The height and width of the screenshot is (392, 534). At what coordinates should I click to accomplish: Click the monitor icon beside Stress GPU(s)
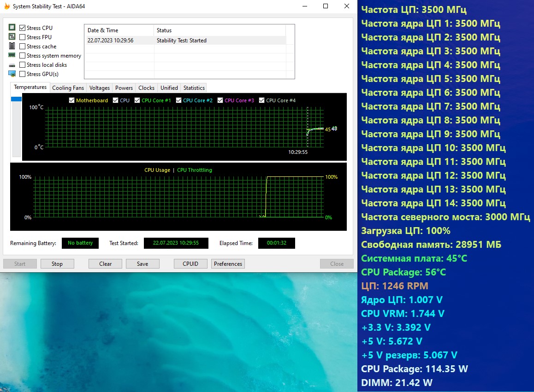12,74
